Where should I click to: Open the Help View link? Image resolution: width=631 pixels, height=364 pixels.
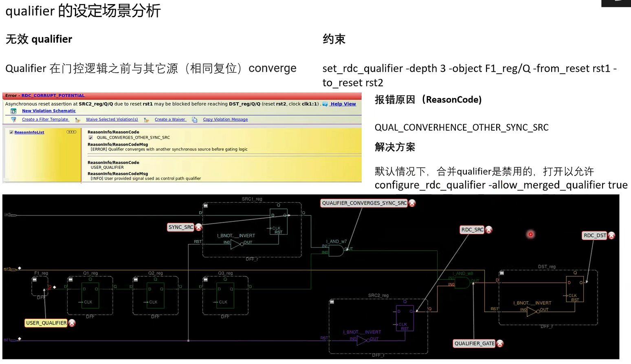click(x=343, y=104)
